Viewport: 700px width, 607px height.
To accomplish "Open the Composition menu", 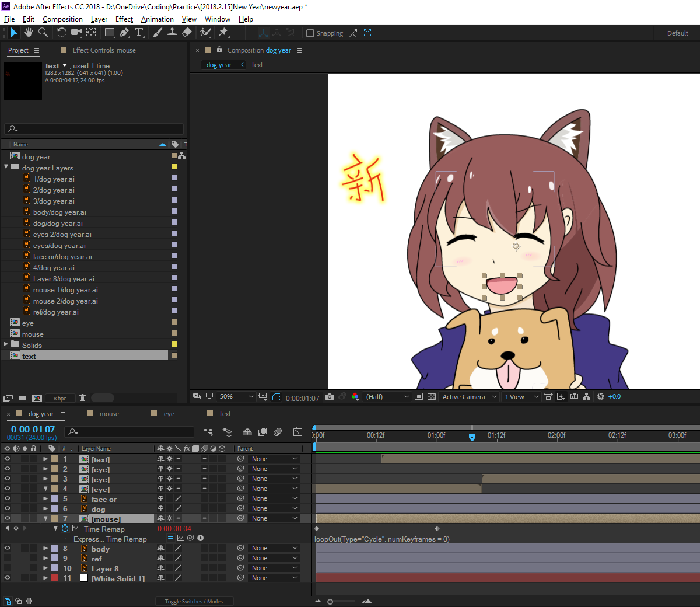I will click(x=62, y=19).
